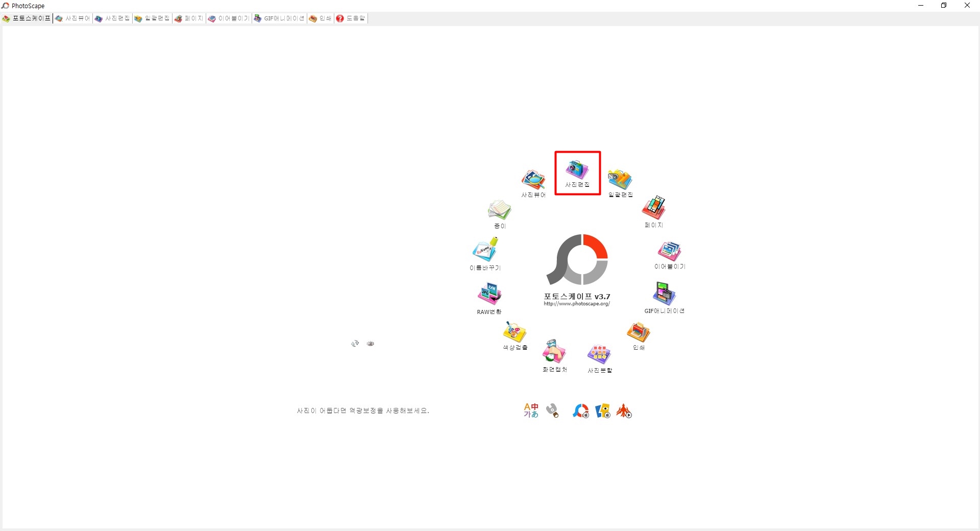The image size is (980, 531).
Task: Close the PhotoScape window
Action: (x=967, y=6)
